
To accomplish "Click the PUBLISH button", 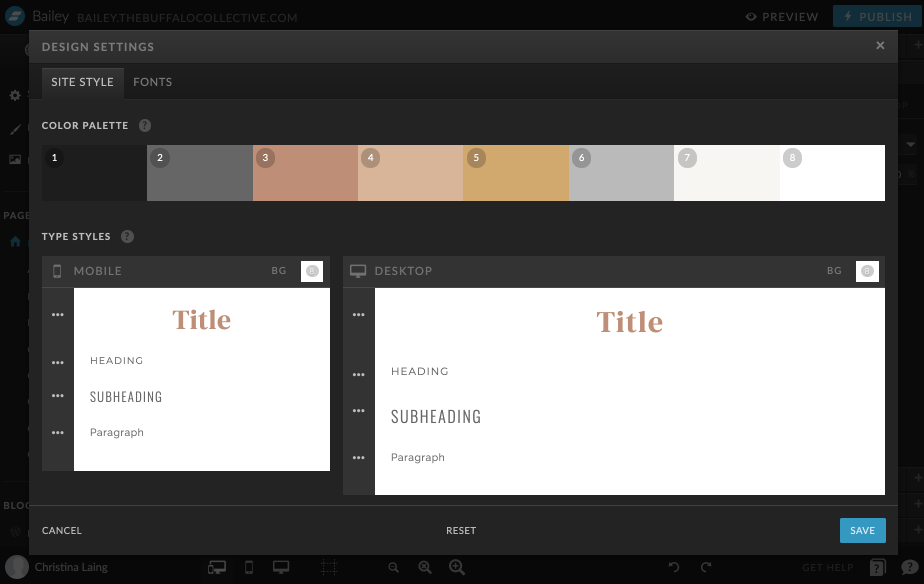I will point(877,16).
